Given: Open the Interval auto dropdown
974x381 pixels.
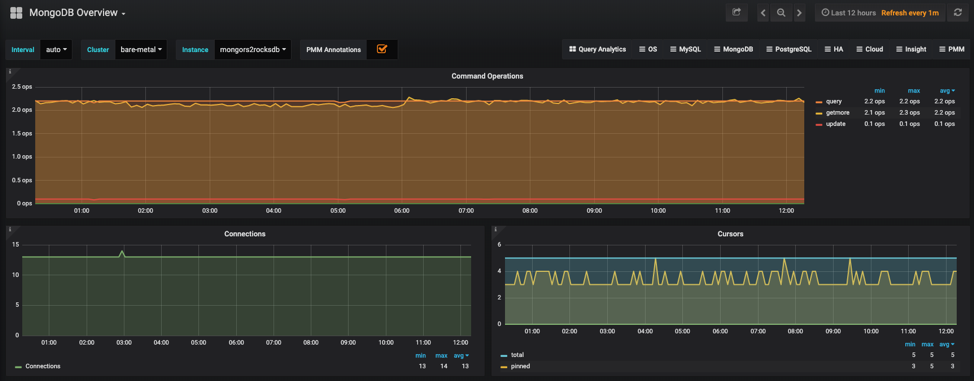Looking at the screenshot, I should tap(56, 49).
